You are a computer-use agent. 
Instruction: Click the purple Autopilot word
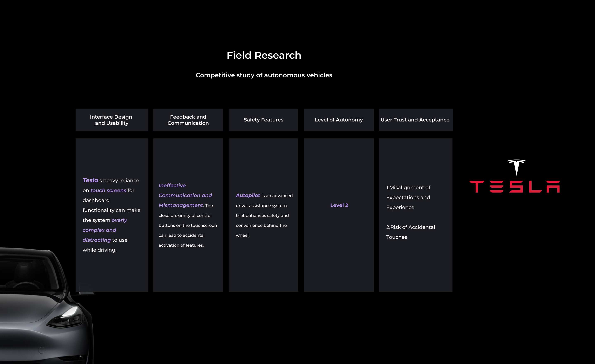[248, 195]
